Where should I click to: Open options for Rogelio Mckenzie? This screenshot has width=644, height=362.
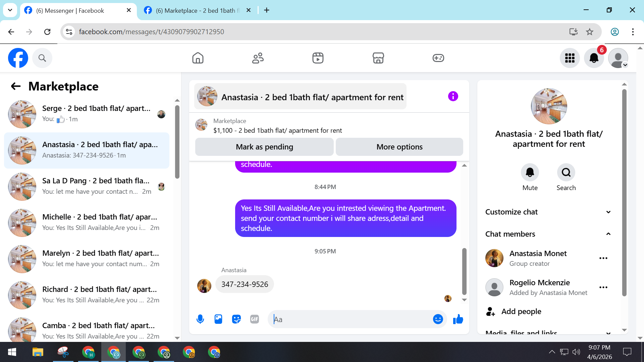[603, 287]
